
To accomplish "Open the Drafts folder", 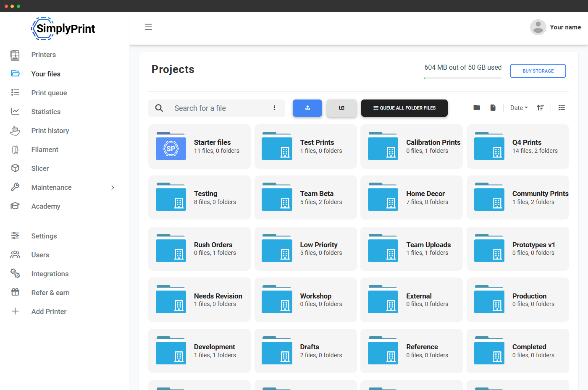I will (306, 351).
